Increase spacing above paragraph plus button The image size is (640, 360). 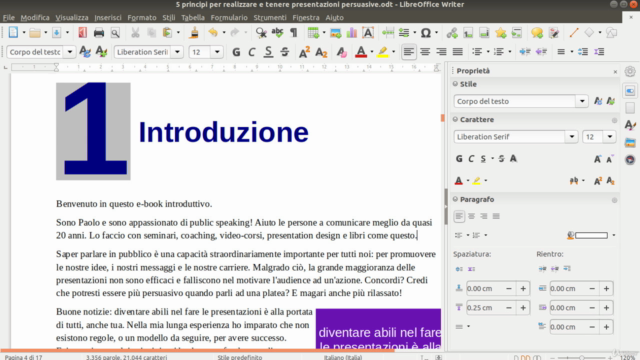click(x=523, y=289)
